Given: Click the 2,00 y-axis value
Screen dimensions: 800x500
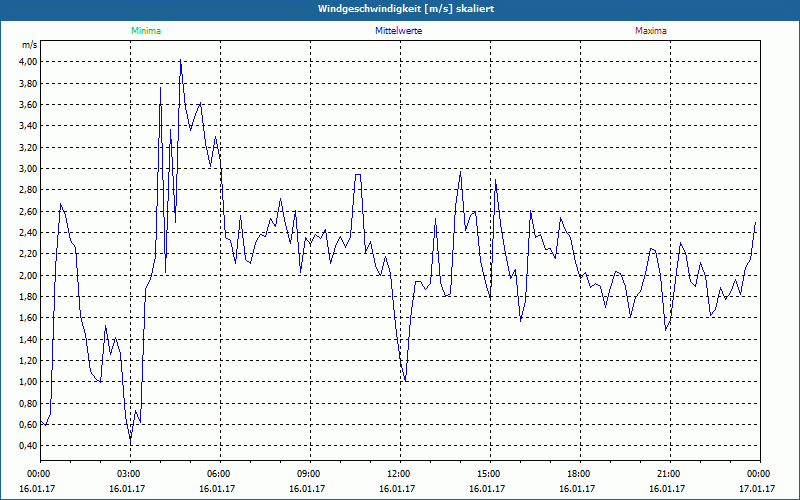Looking at the screenshot, I should click(30, 276).
